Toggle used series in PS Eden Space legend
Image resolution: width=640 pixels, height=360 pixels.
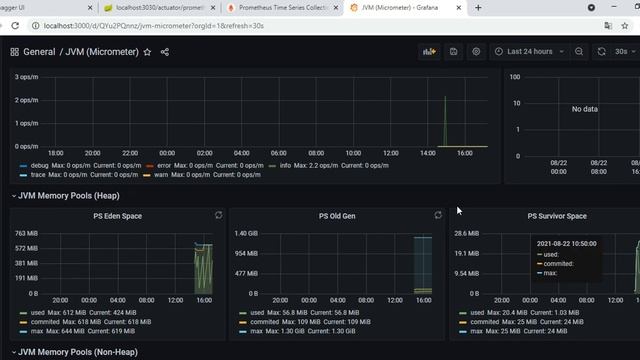pyautogui.click(x=38, y=313)
